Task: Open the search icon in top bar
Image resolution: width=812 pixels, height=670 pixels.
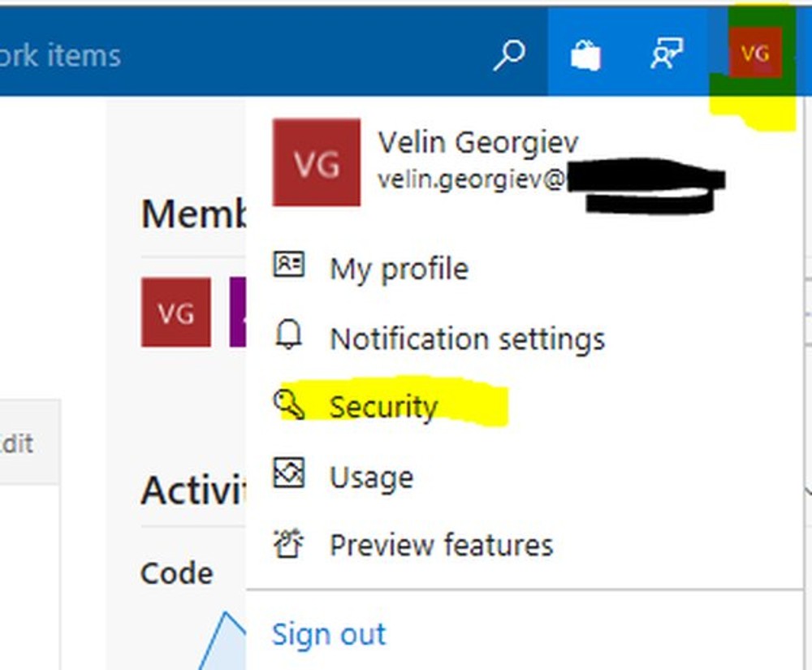Action: pyautogui.click(x=508, y=54)
